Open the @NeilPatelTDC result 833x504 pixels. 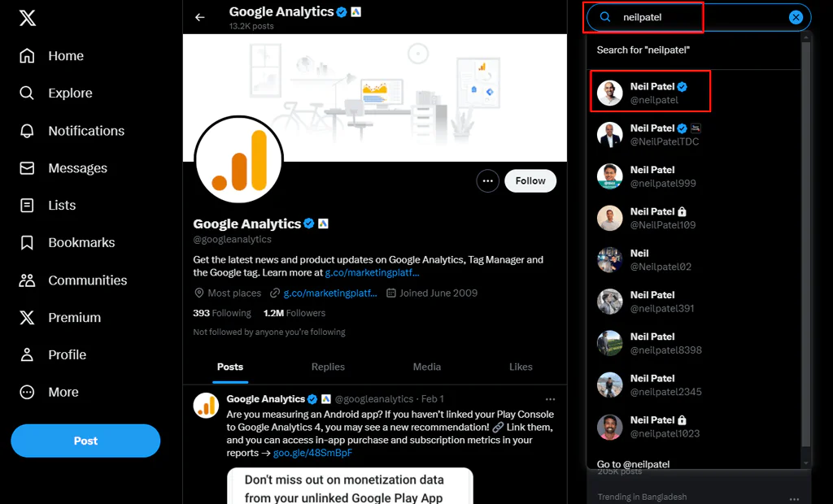click(694, 134)
